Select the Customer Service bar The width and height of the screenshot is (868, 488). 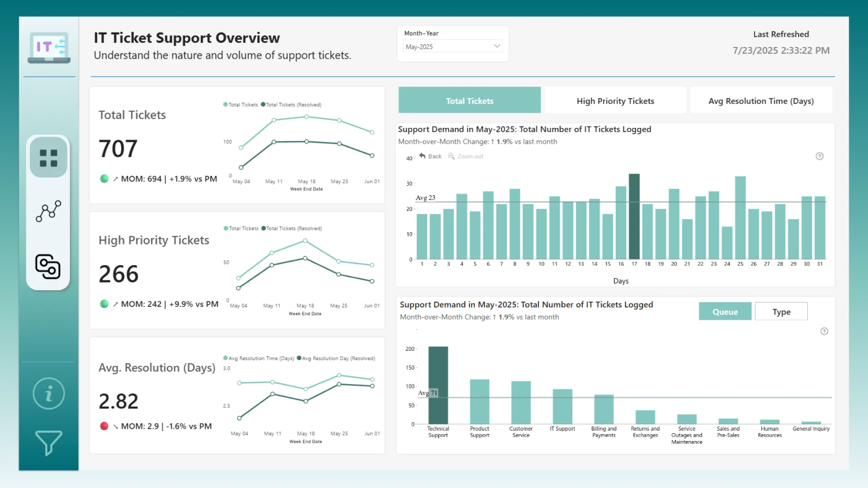(x=521, y=403)
